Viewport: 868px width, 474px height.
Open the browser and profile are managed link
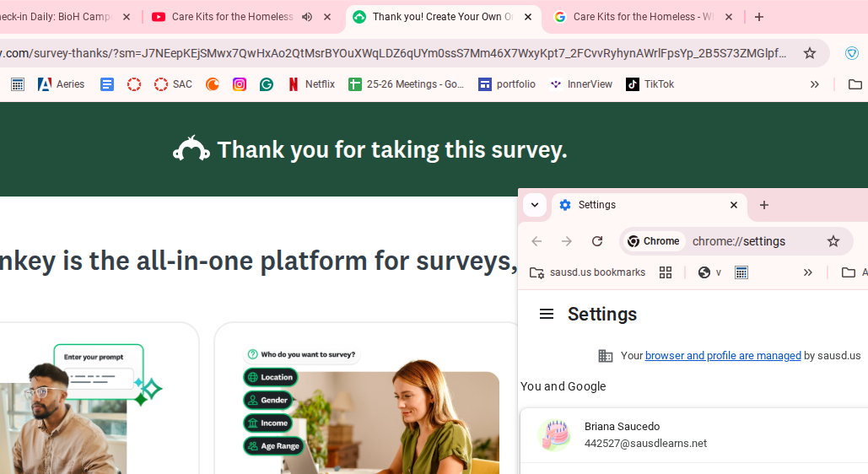tap(723, 356)
